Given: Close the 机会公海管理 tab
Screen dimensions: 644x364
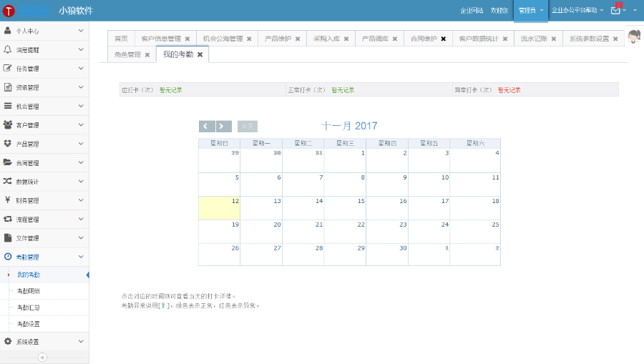Looking at the screenshot, I should click(x=249, y=39).
